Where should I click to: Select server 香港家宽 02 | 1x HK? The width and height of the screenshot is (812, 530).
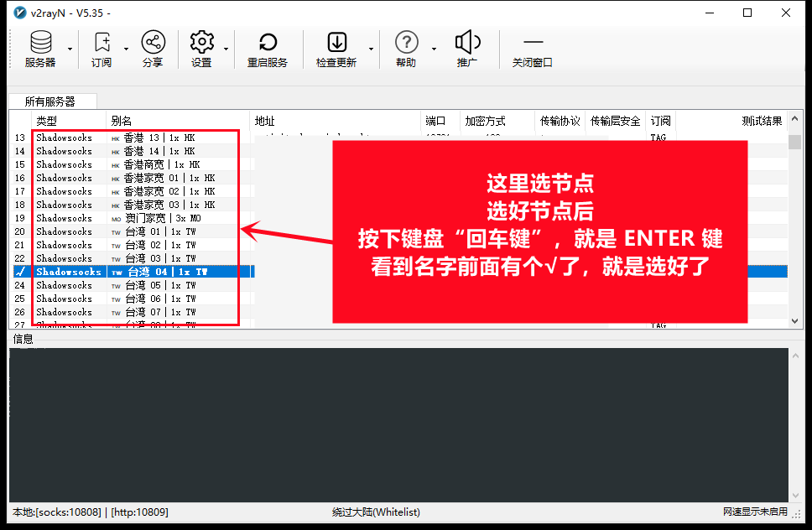pyautogui.click(x=163, y=191)
